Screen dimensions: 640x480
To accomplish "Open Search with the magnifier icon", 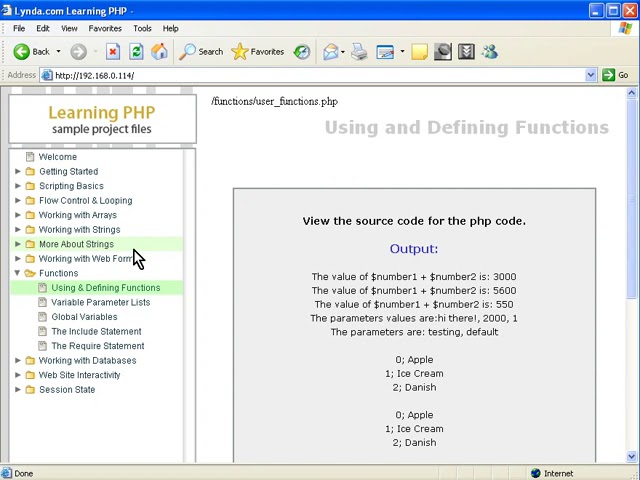I will tap(201, 52).
